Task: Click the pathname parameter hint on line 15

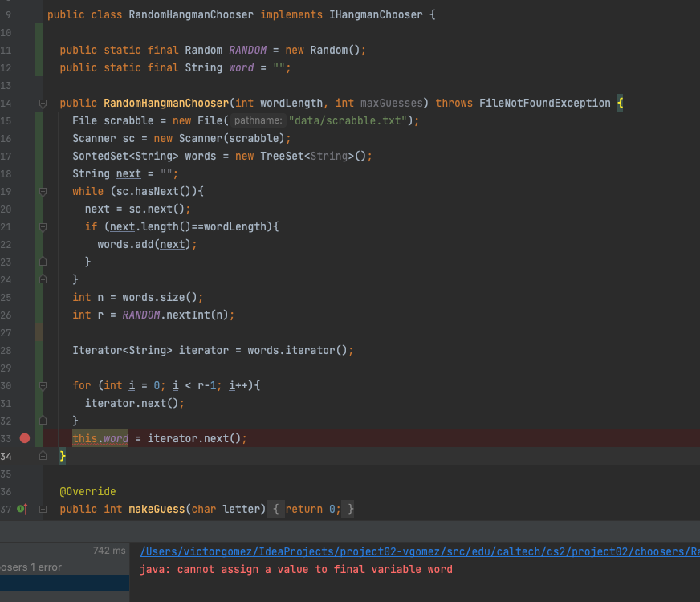Action: (x=258, y=121)
